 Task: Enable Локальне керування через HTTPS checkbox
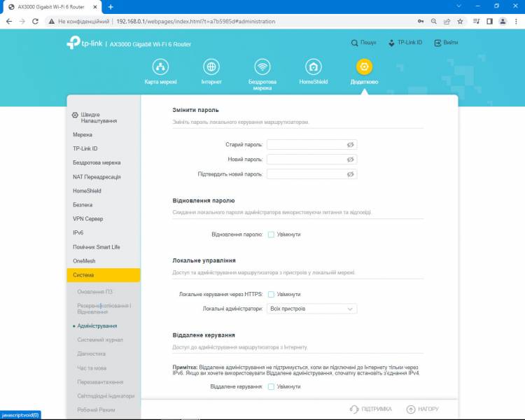(271, 295)
